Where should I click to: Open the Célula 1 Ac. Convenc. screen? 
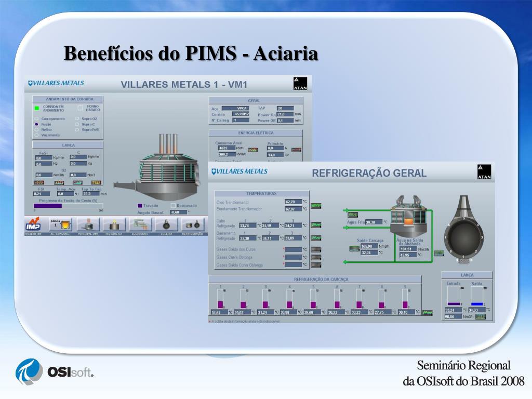[61, 224]
